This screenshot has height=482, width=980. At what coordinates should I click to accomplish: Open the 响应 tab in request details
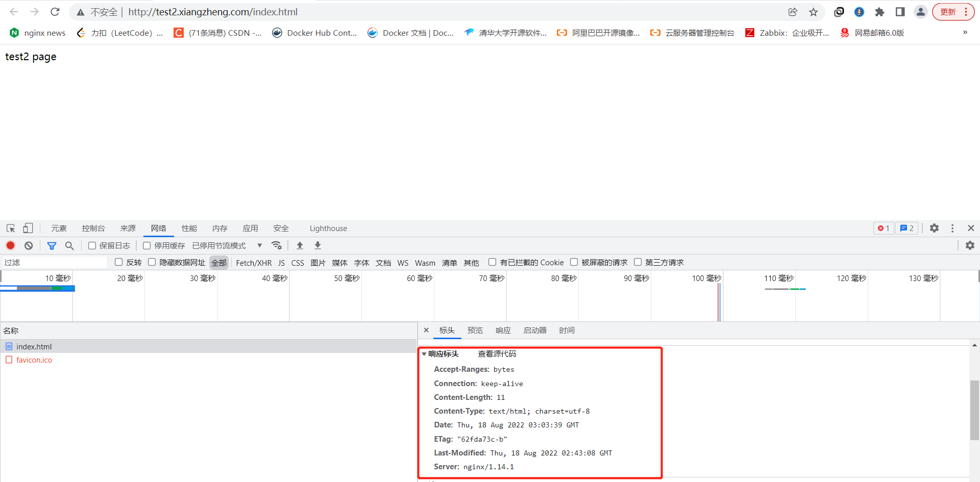(503, 330)
